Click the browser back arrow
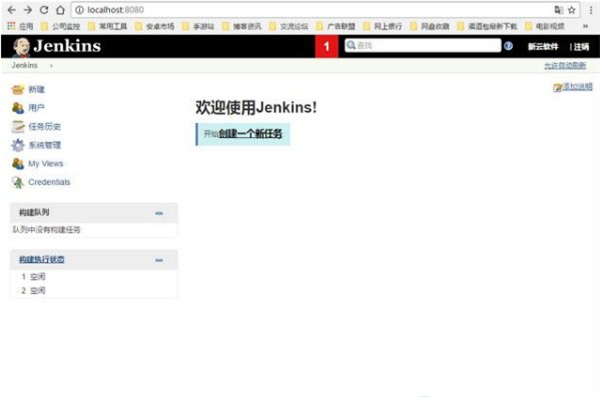 12,10
